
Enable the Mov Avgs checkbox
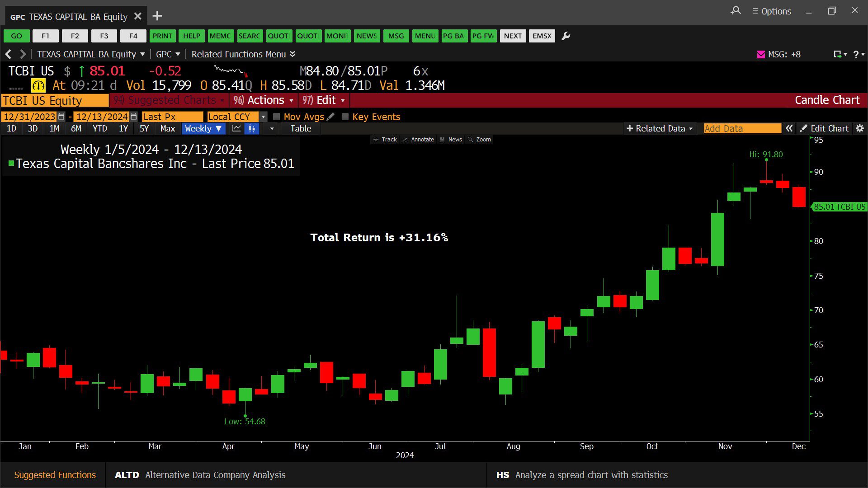[277, 117]
